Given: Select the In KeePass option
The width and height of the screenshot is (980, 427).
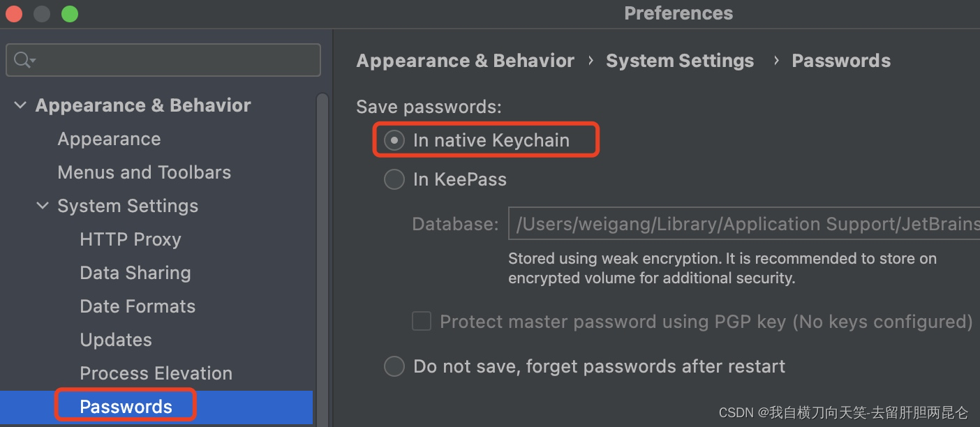Looking at the screenshot, I should click(x=394, y=179).
